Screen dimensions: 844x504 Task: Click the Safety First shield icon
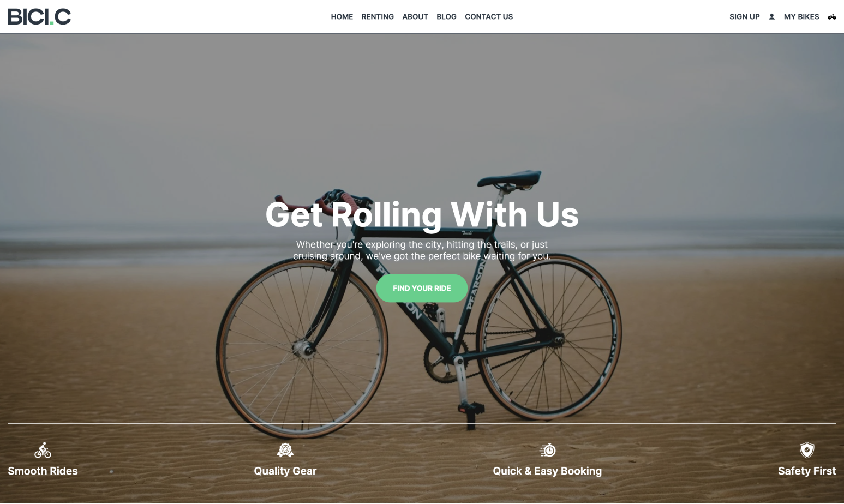click(807, 450)
